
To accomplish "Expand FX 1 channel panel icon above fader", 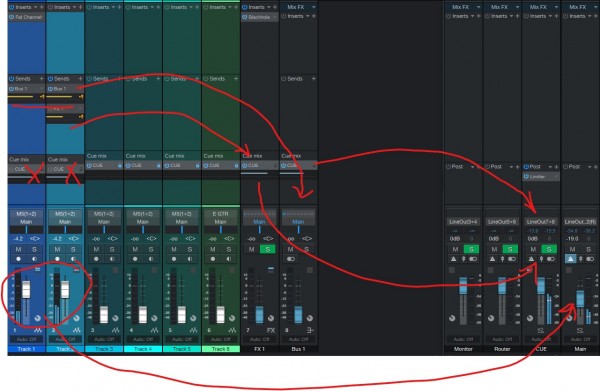I will tap(271, 270).
